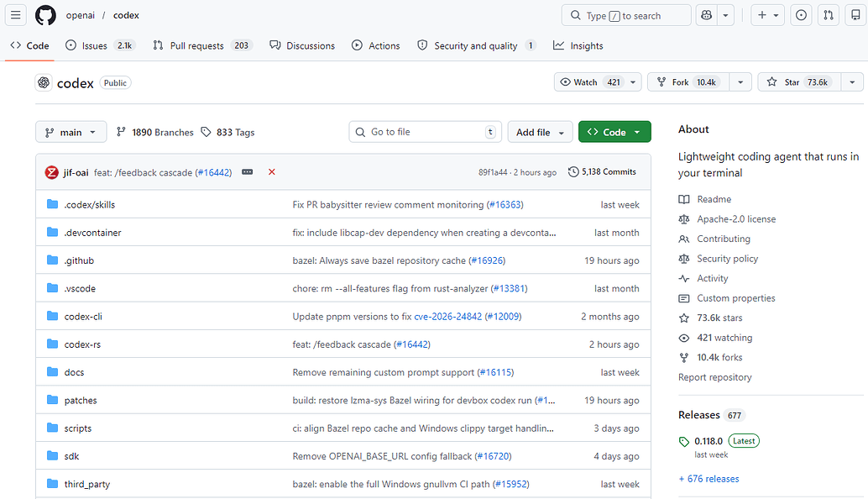Open the 676 releases link
868x499 pixels.
709,479
